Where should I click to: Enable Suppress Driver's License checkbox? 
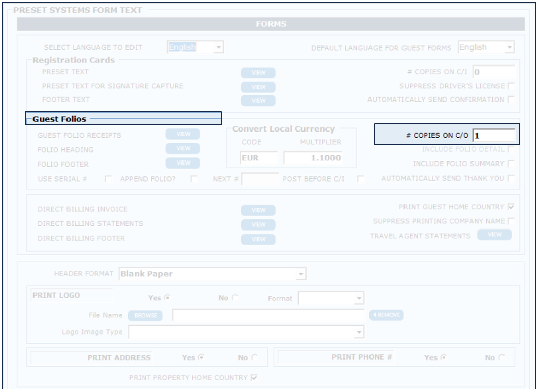tap(511, 86)
